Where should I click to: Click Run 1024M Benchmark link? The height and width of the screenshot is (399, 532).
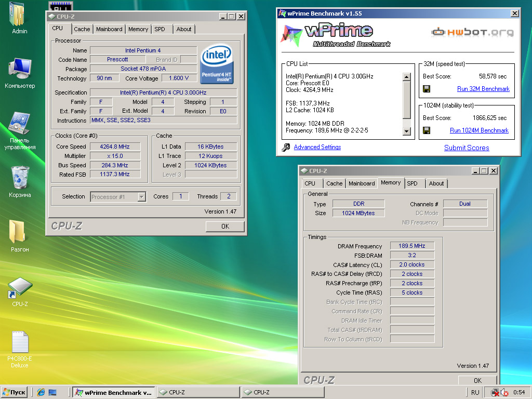479,130
